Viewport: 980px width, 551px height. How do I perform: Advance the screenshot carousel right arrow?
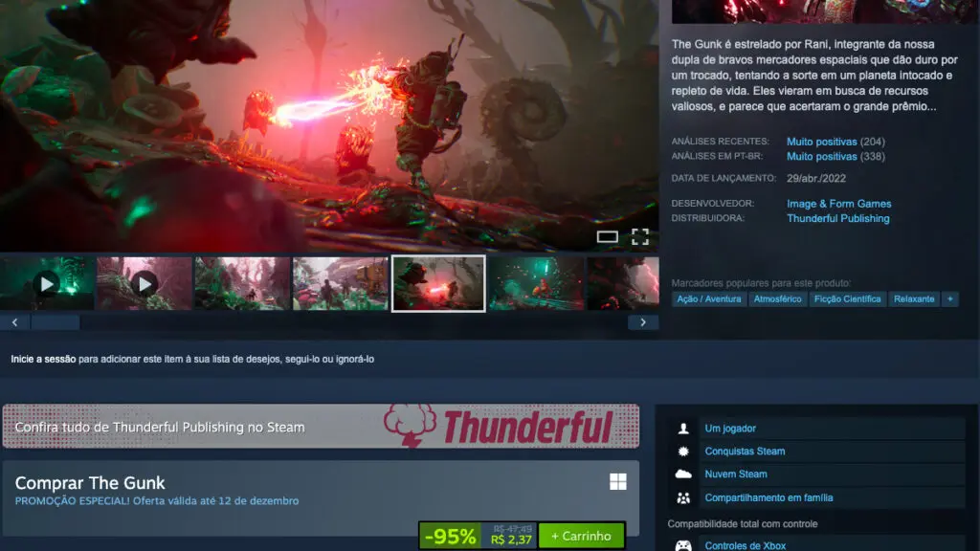(642, 321)
